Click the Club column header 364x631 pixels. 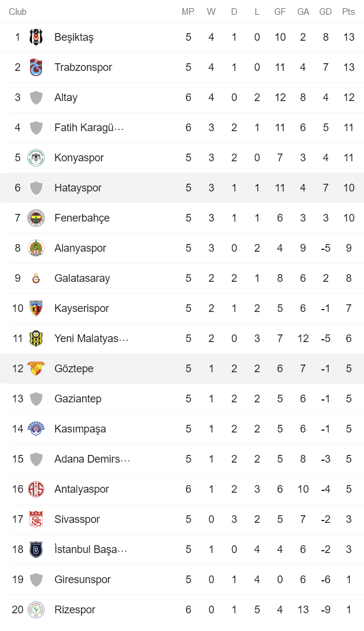(18, 11)
